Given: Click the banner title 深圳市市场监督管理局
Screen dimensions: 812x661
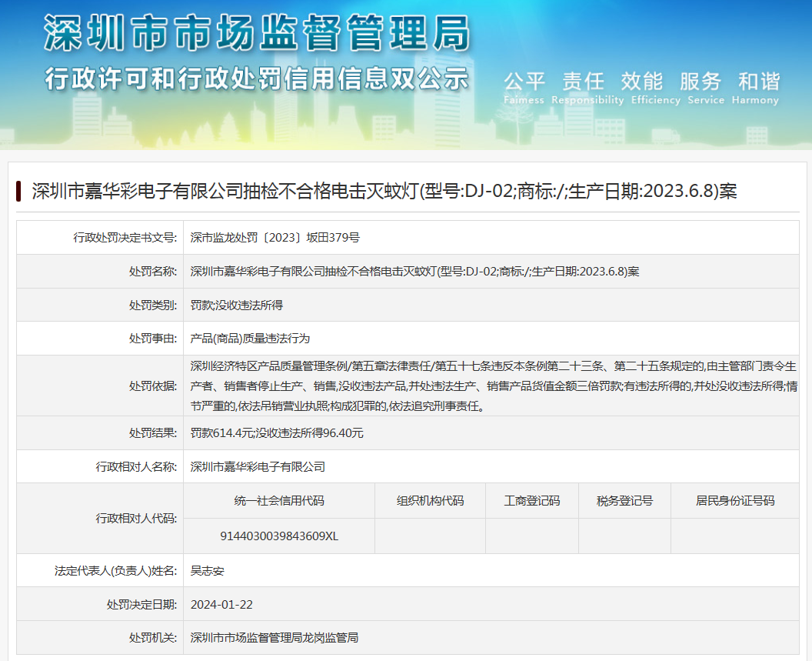Looking at the screenshot, I should click(x=257, y=32).
